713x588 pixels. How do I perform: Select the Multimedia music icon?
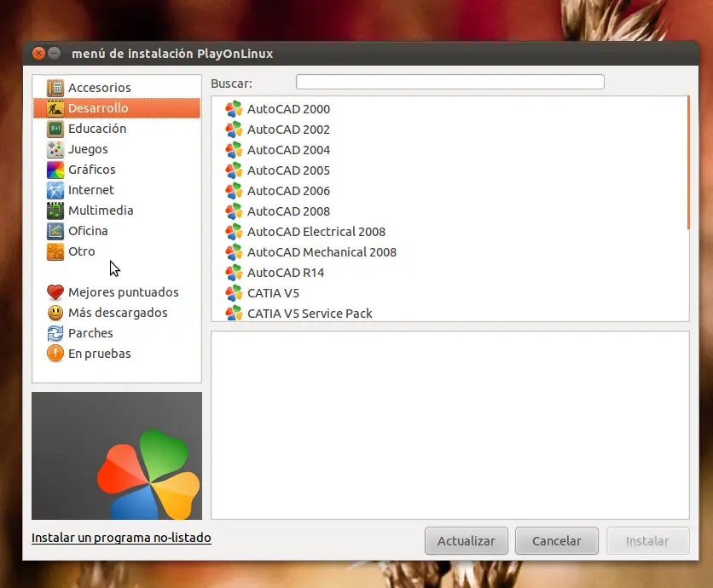[x=55, y=210]
